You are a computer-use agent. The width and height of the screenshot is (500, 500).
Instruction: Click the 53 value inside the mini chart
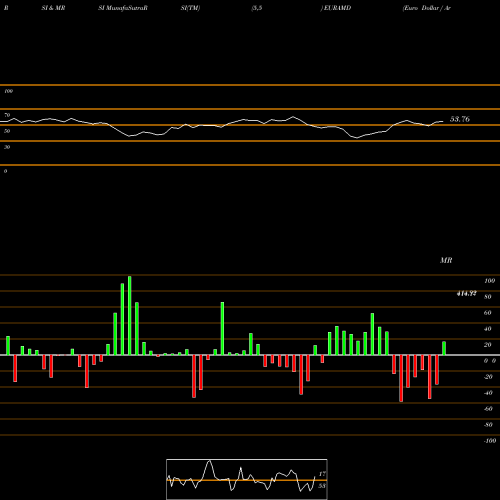[x=322, y=486]
